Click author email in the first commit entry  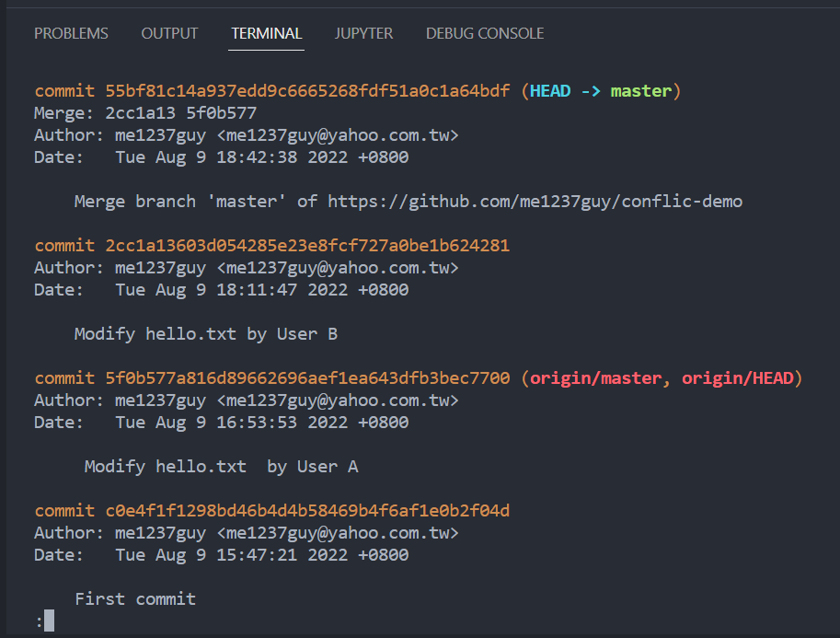pyautogui.click(x=338, y=135)
